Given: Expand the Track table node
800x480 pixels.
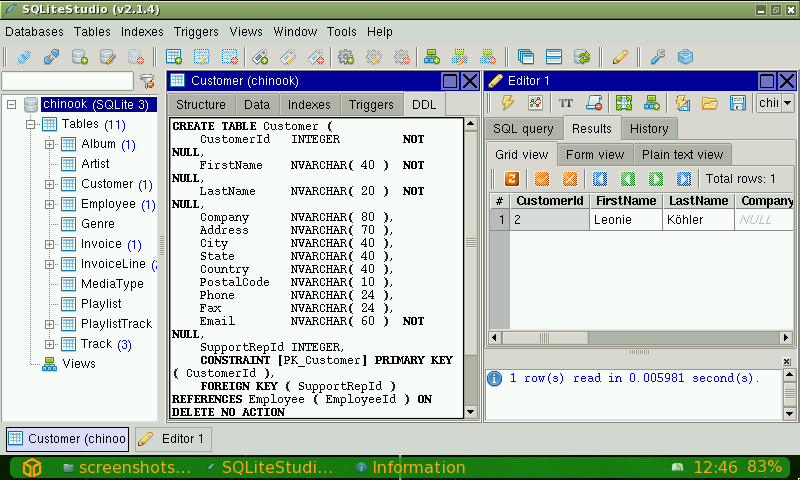Looking at the screenshot, I should point(49,344).
